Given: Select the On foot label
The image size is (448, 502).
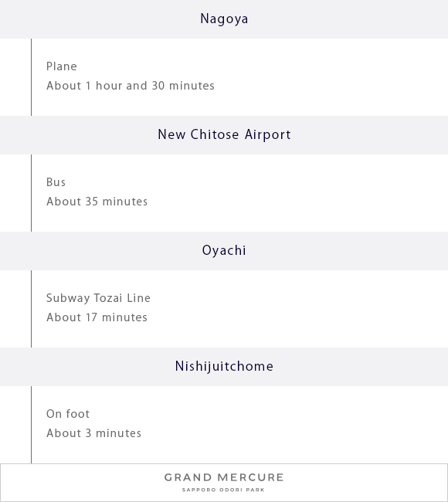Looking at the screenshot, I should [x=68, y=414].
